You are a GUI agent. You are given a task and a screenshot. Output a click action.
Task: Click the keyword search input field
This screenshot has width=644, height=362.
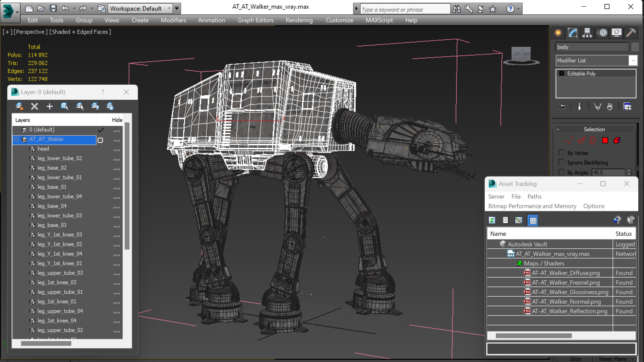click(405, 9)
